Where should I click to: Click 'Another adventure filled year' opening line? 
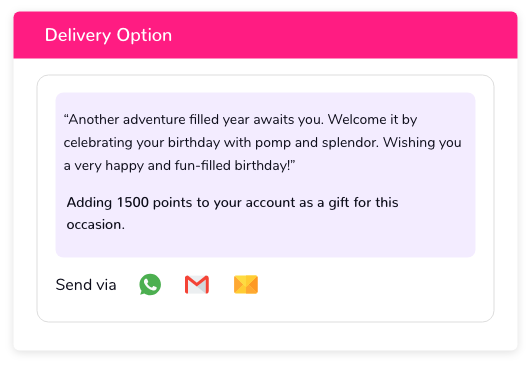coord(240,120)
